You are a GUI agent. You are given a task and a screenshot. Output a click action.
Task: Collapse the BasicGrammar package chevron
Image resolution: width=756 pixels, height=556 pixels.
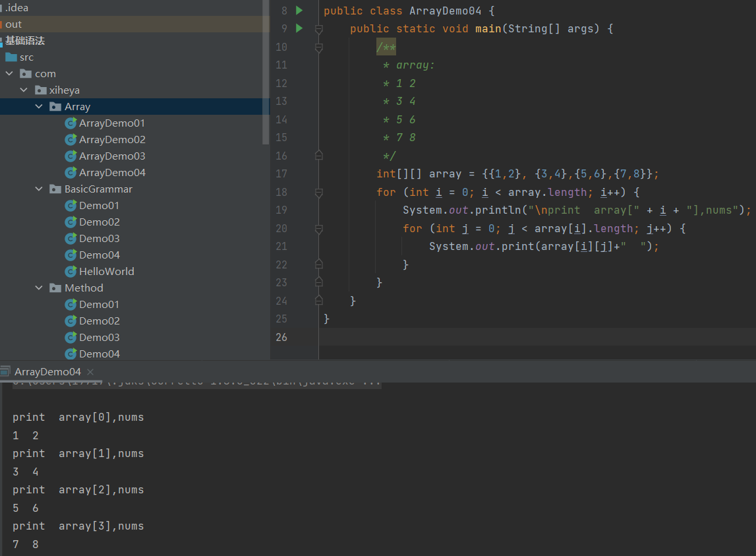coord(39,189)
